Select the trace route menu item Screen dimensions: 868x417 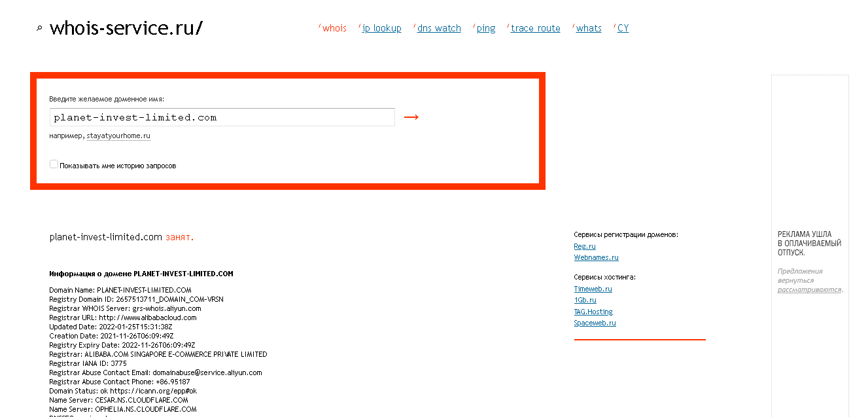point(535,28)
